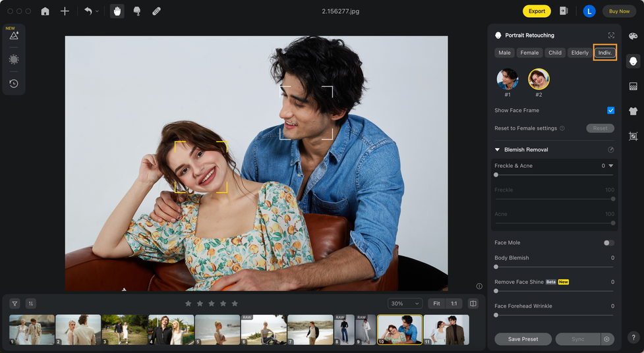This screenshot has width=644, height=353.
Task: Enable the Face Mole toggle
Action: tap(608, 243)
